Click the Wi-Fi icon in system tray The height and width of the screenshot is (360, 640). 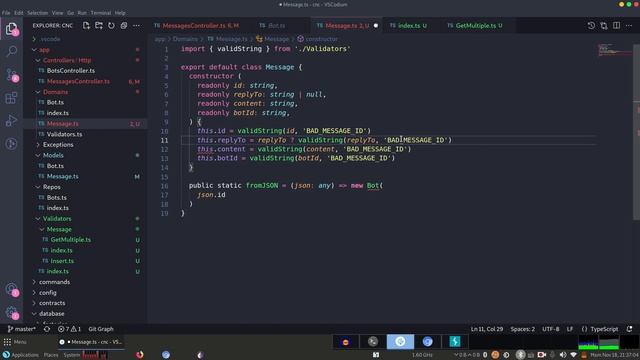573,355
